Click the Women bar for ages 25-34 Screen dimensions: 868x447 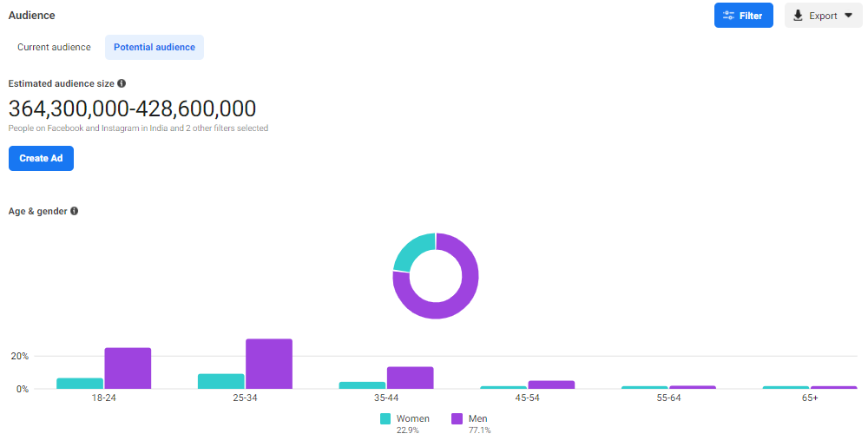point(221,381)
